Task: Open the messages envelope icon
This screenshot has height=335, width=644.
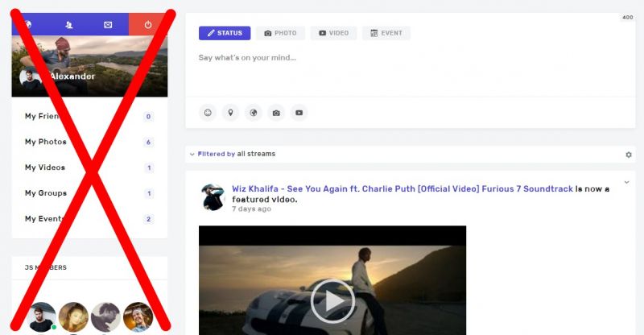Action: [x=108, y=25]
